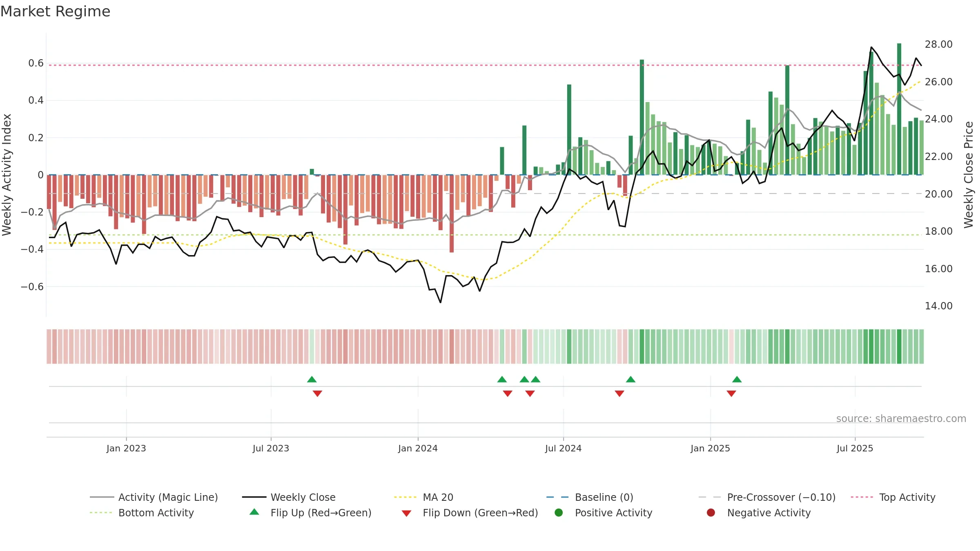Toggle the MA 20 legend entry
The height and width of the screenshot is (551, 980).
pos(423,497)
